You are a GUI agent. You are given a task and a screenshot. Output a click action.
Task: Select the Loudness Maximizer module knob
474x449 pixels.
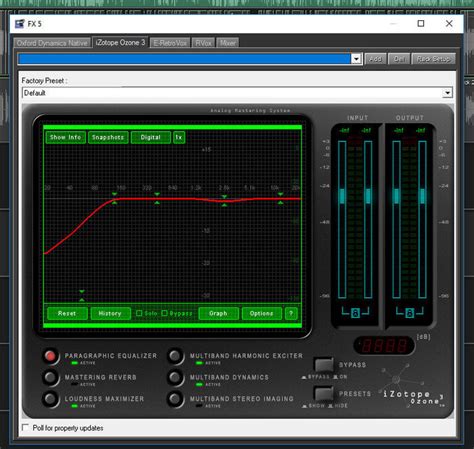[x=50, y=399]
